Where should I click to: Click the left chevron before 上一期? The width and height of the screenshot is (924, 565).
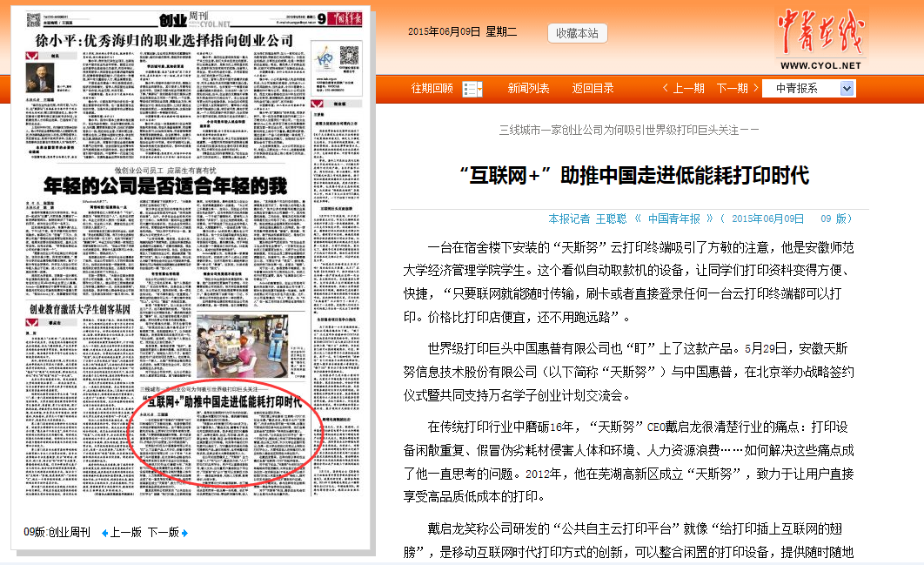(x=666, y=88)
